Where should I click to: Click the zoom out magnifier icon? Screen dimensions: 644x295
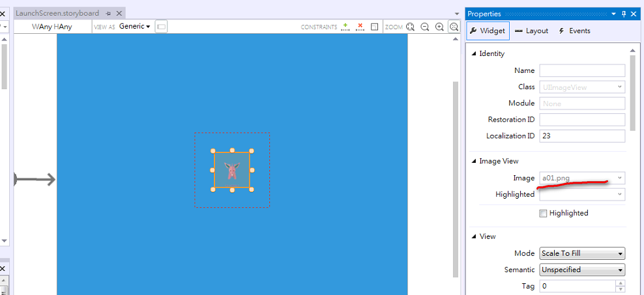(x=425, y=27)
